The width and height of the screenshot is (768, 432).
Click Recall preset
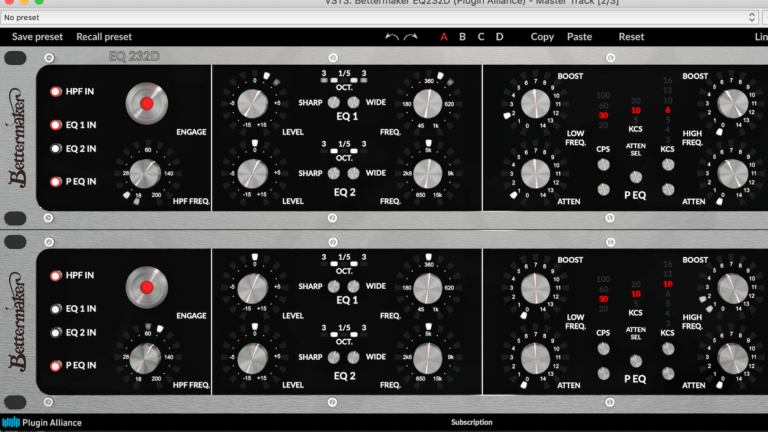[x=104, y=37]
